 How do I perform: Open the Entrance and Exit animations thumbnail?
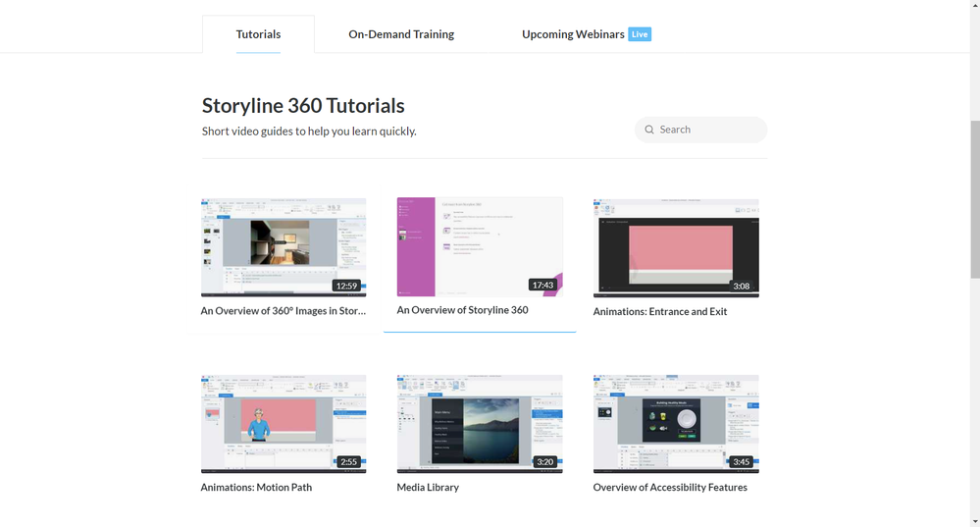[x=676, y=248]
